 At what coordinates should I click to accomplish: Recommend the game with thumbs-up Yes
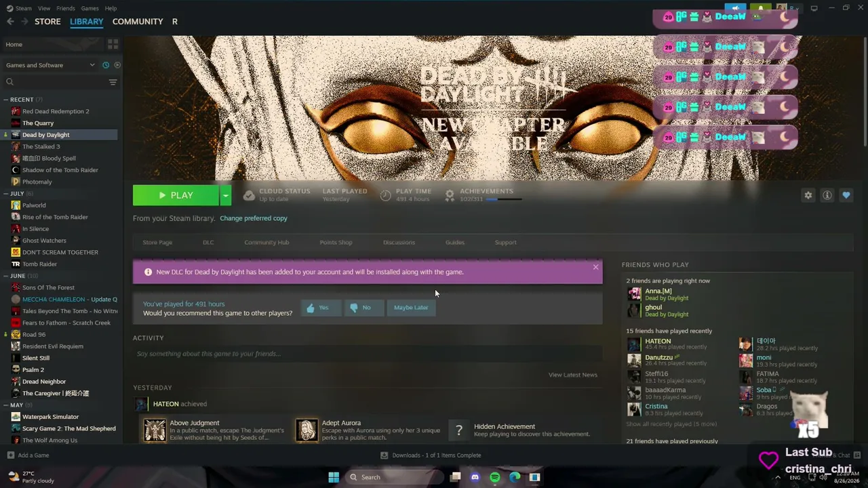tap(320, 308)
